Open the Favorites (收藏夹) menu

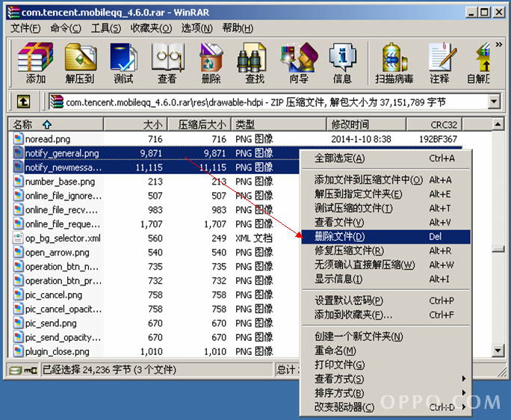click(151, 28)
